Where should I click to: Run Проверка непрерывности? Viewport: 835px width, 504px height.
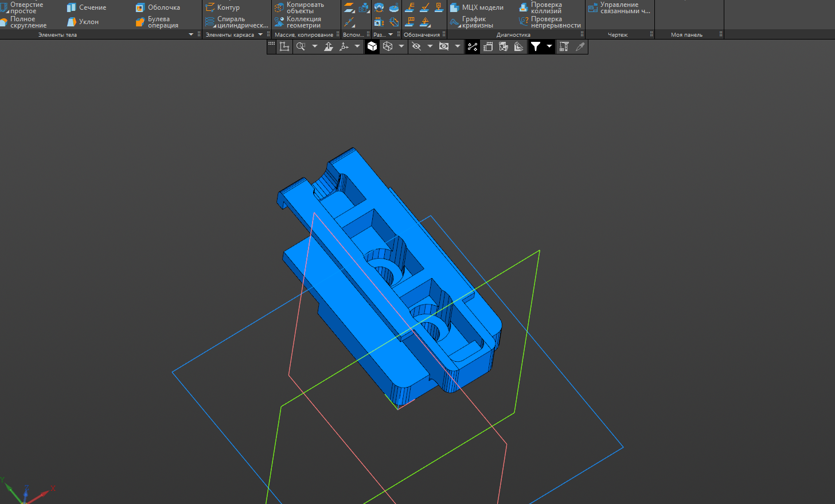(549, 22)
